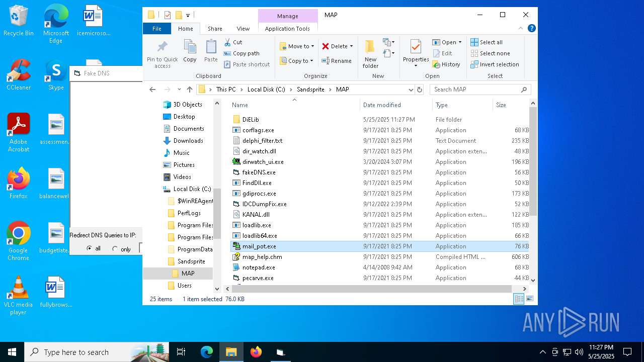The image size is (644, 362).
Task: Click the Cut scissors command
Action: coord(233,42)
